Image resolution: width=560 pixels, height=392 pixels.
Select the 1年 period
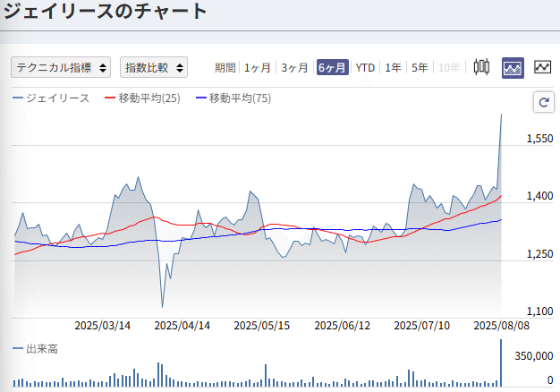pyautogui.click(x=393, y=67)
